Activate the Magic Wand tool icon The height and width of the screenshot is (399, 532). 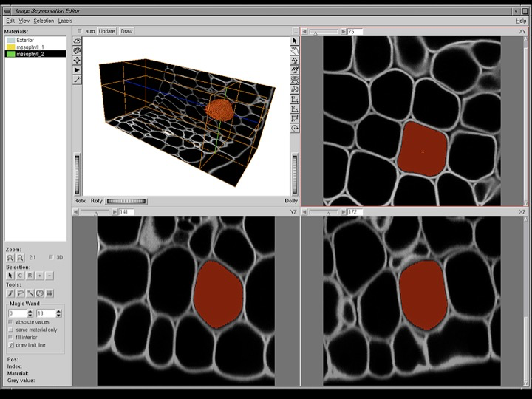tap(40, 293)
